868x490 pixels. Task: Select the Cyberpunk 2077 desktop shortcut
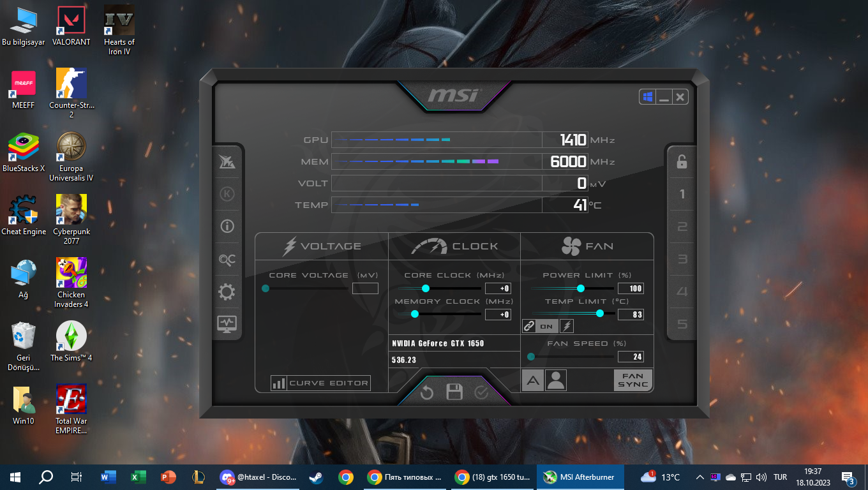coord(71,219)
